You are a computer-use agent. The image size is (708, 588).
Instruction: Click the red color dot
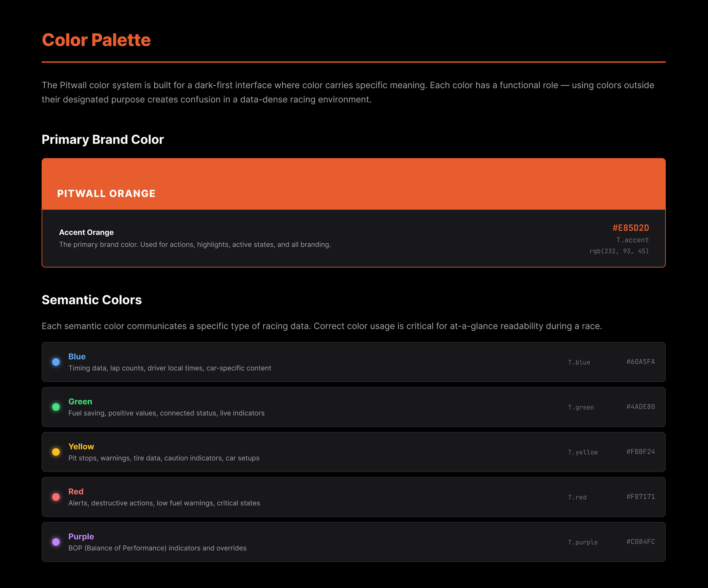[x=56, y=497]
